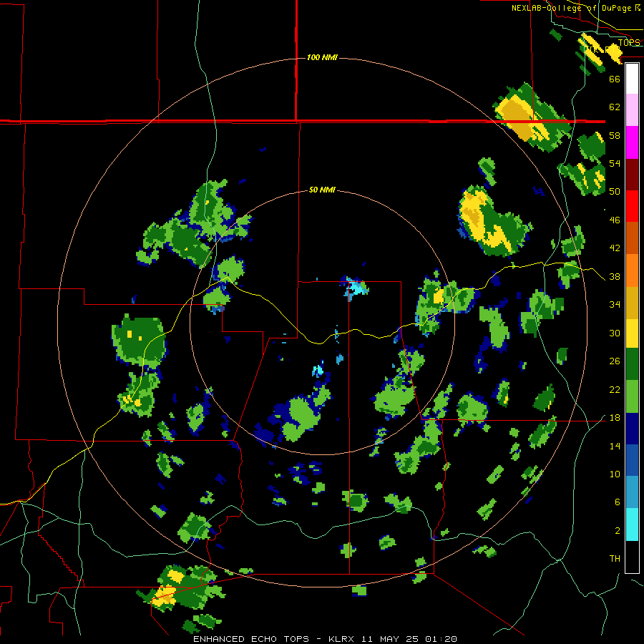Click the 34 legend value
This screenshot has width=644, height=644.
[x=615, y=305]
